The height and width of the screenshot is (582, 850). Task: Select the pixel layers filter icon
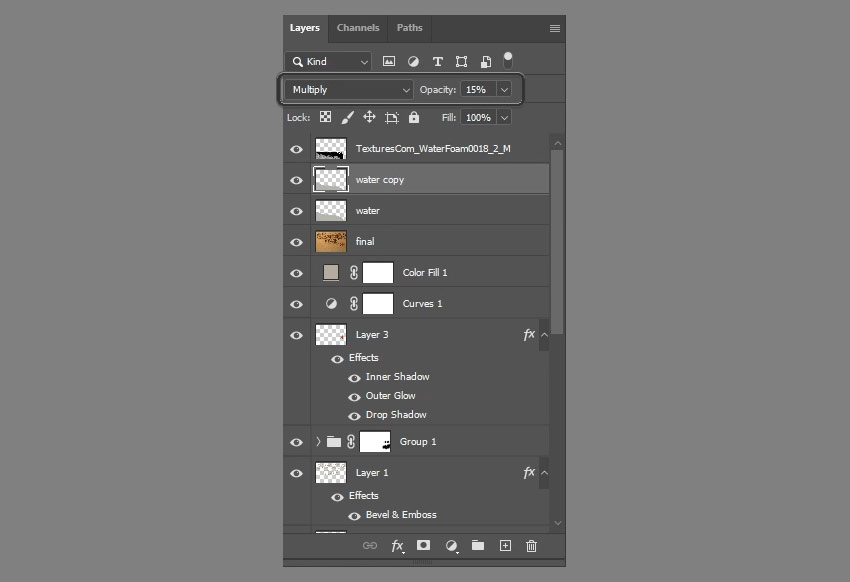[389, 61]
